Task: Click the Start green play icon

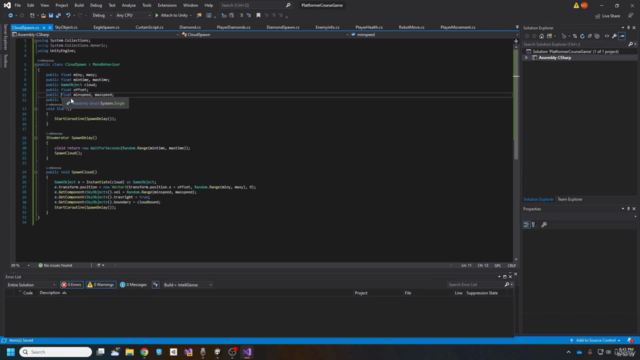Action: (x=156, y=16)
